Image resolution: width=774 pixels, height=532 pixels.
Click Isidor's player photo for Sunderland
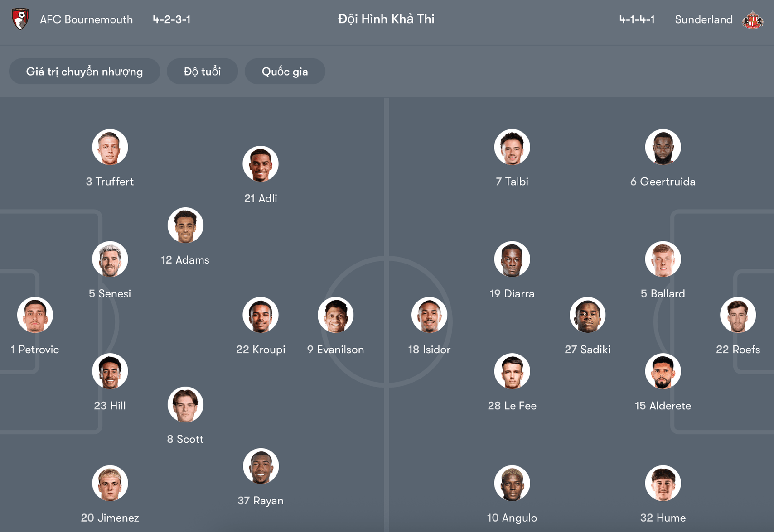tap(429, 315)
